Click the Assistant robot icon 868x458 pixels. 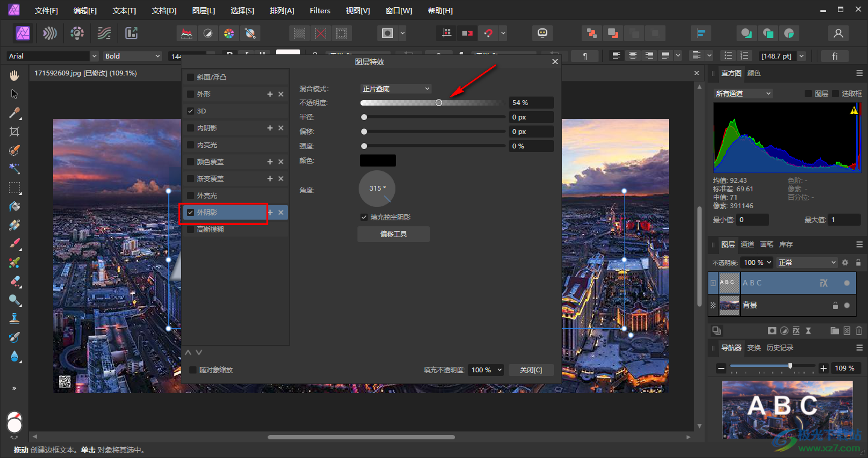tap(542, 33)
